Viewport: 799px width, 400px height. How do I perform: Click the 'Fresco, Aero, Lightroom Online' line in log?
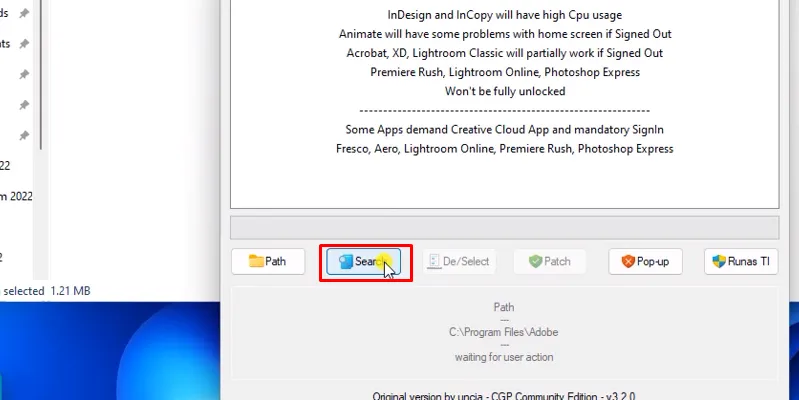[x=504, y=149]
